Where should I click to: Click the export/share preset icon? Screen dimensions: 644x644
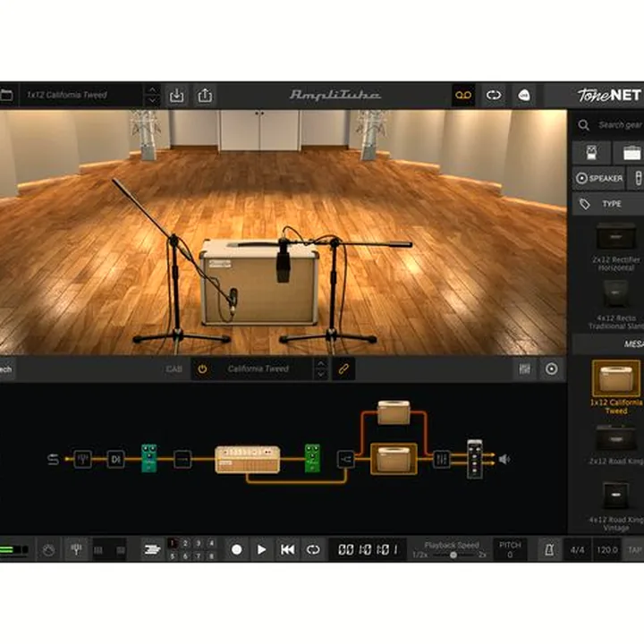(x=205, y=96)
